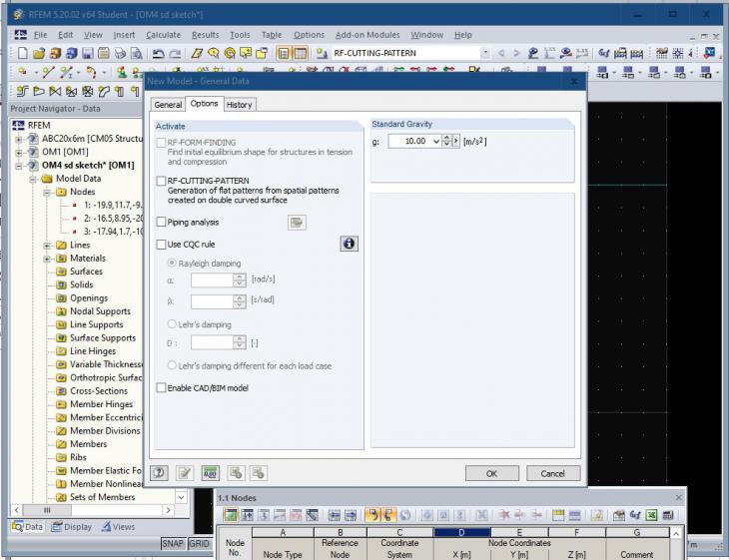Collapse the Nodes tree folder
Image resolution: width=729 pixels, height=560 pixels.
[x=47, y=192]
